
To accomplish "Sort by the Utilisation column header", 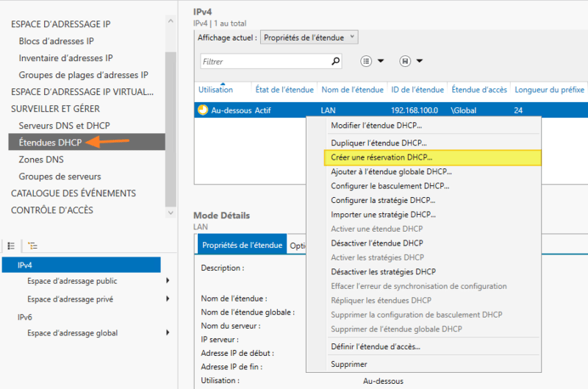I will pos(215,90).
